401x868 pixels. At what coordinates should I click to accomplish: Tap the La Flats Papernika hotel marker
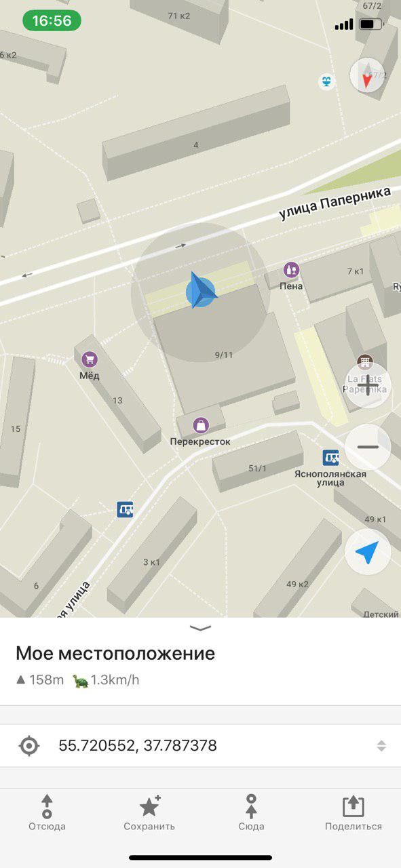coord(365,362)
